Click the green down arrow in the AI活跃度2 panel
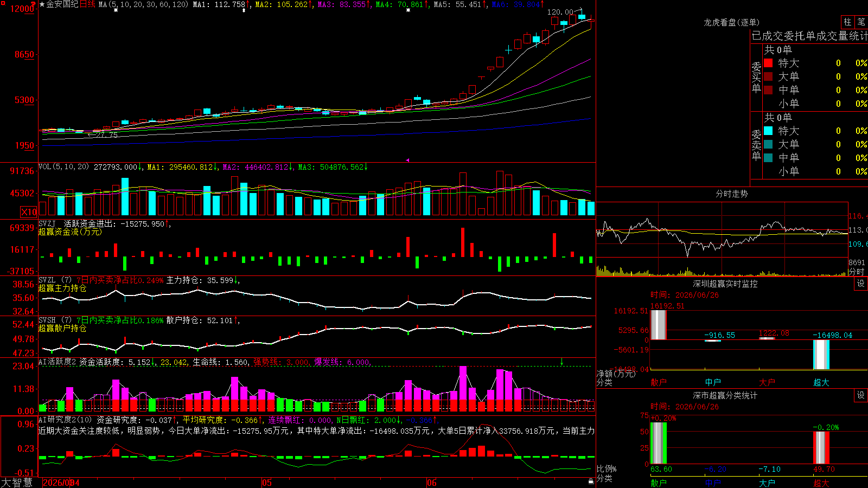 pos(561,362)
